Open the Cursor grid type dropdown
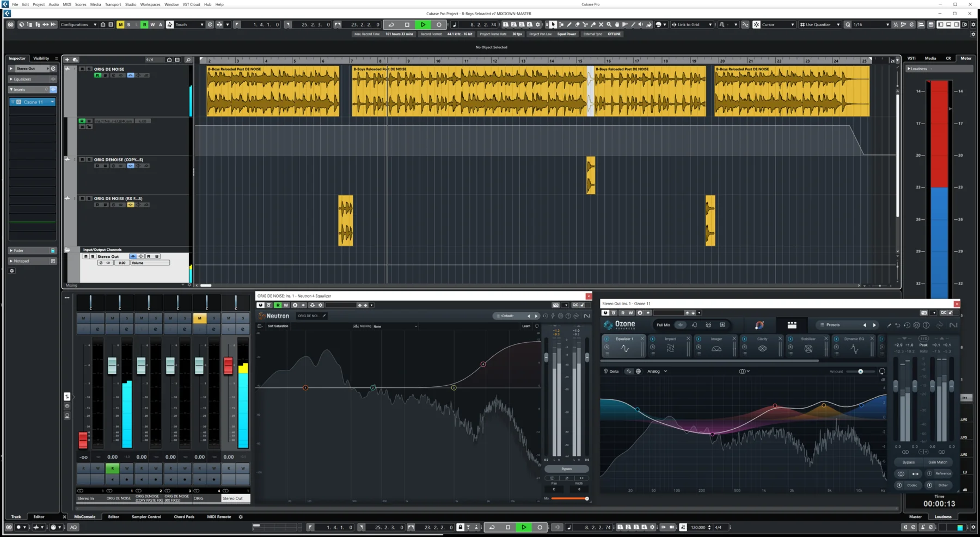 tap(777, 24)
